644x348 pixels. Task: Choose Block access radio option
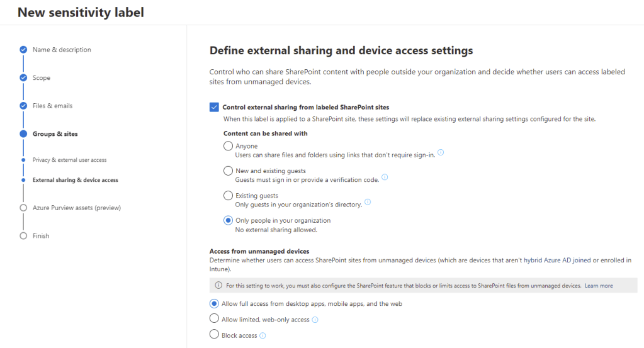(214, 335)
